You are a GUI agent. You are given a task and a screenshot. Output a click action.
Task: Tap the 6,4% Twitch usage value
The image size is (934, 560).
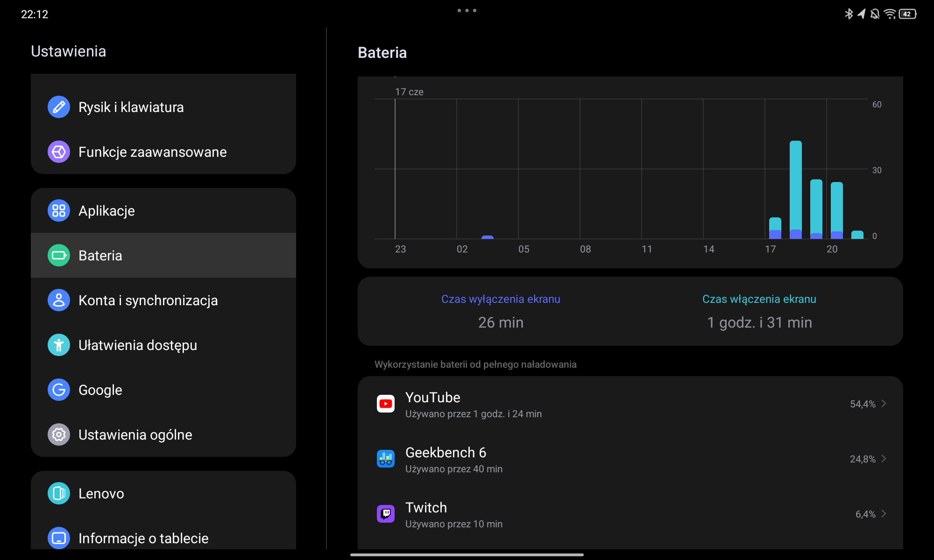click(865, 514)
